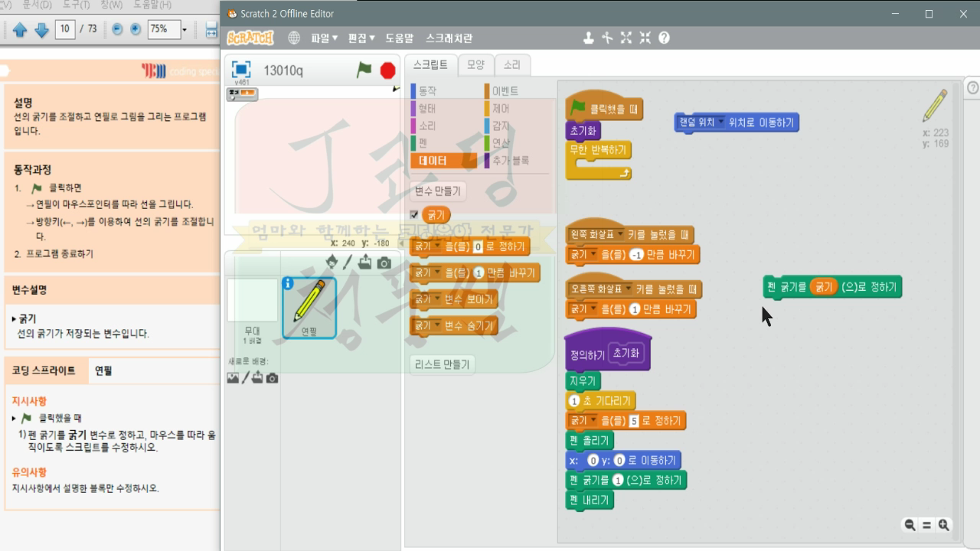Upload a sprite from file
This screenshot has width=980, height=551.
point(365,262)
